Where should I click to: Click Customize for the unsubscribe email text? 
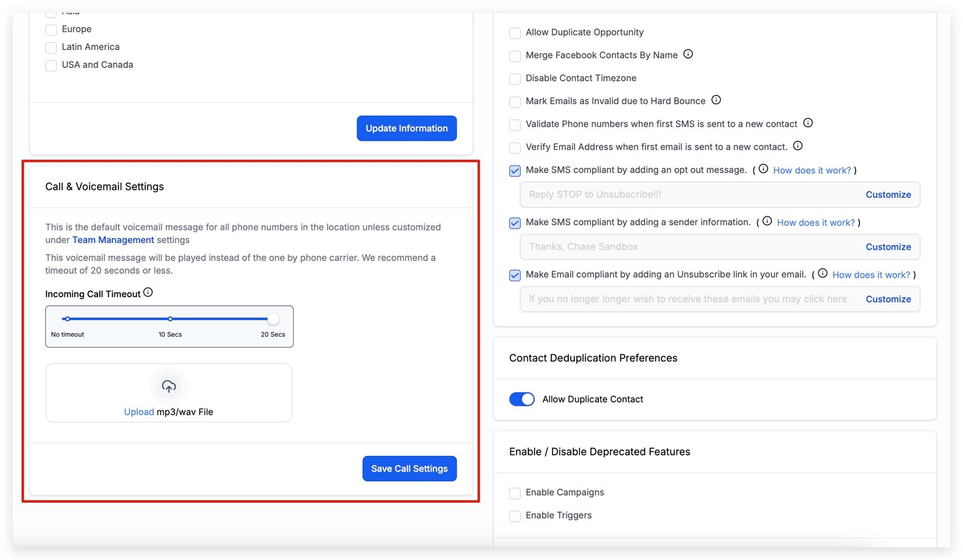[x=888, y=299]
